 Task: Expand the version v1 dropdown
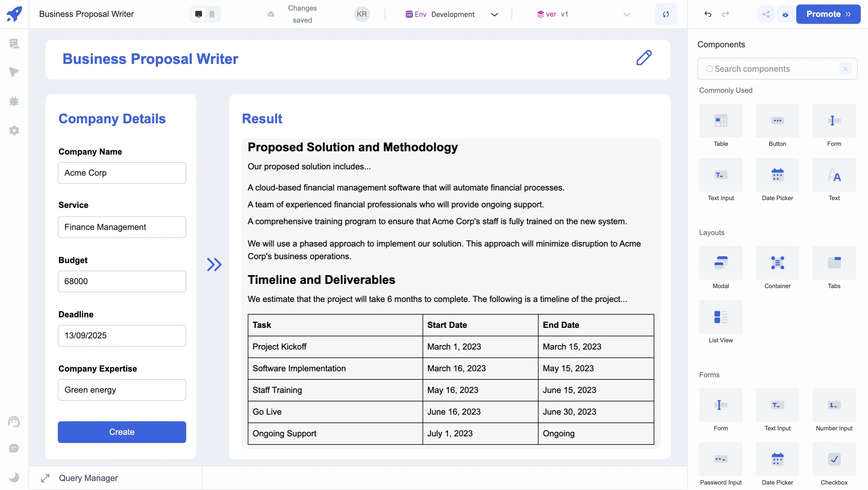626,14
